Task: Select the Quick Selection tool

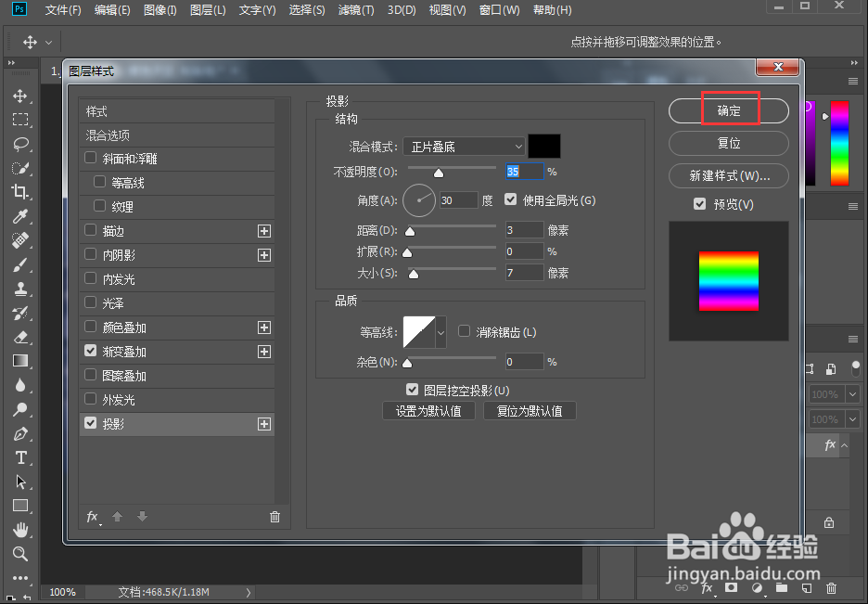Action: (x=20, y=168)
